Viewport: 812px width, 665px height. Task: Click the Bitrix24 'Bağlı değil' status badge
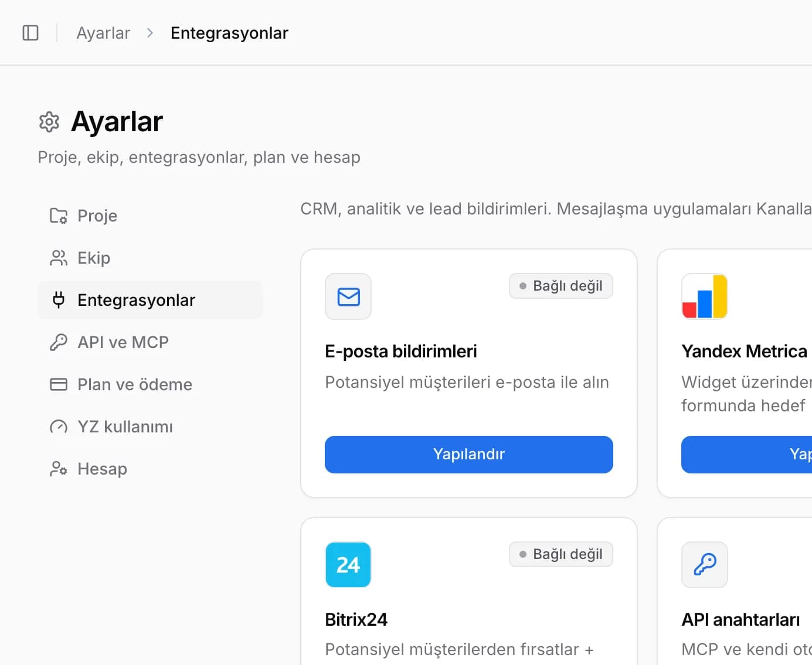(x=561, y=554)
